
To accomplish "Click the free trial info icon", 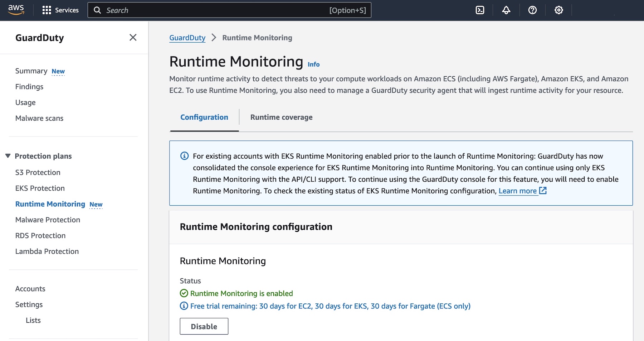I will [184, 306].
